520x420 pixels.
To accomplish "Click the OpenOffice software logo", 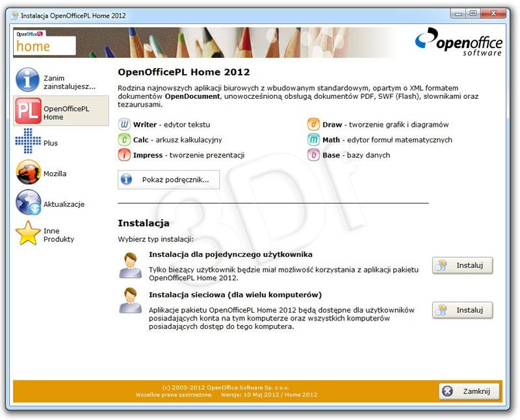I will tap(459, 42).
